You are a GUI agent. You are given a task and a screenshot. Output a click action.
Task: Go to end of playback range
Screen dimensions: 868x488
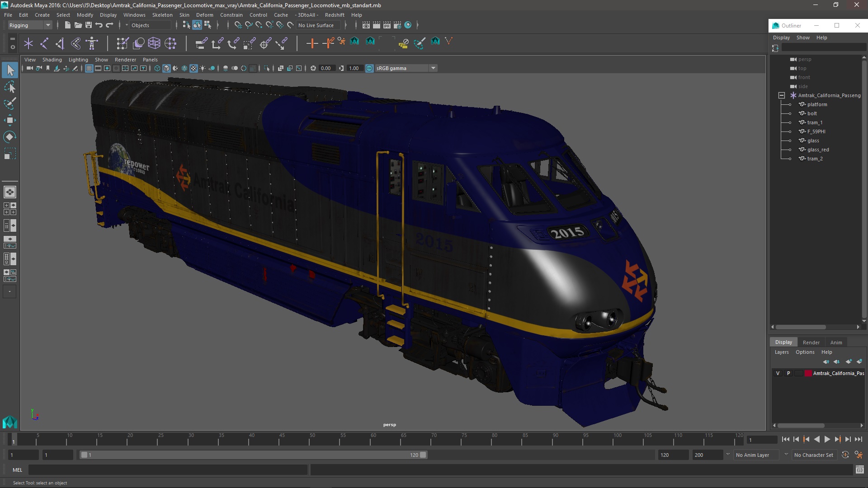tap(859, 439)
